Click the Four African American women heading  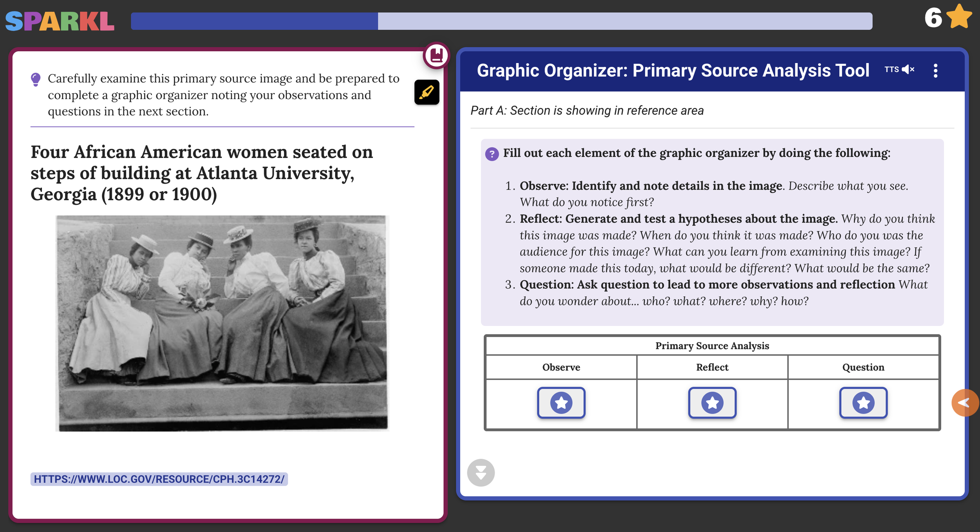tap(201, 173)
